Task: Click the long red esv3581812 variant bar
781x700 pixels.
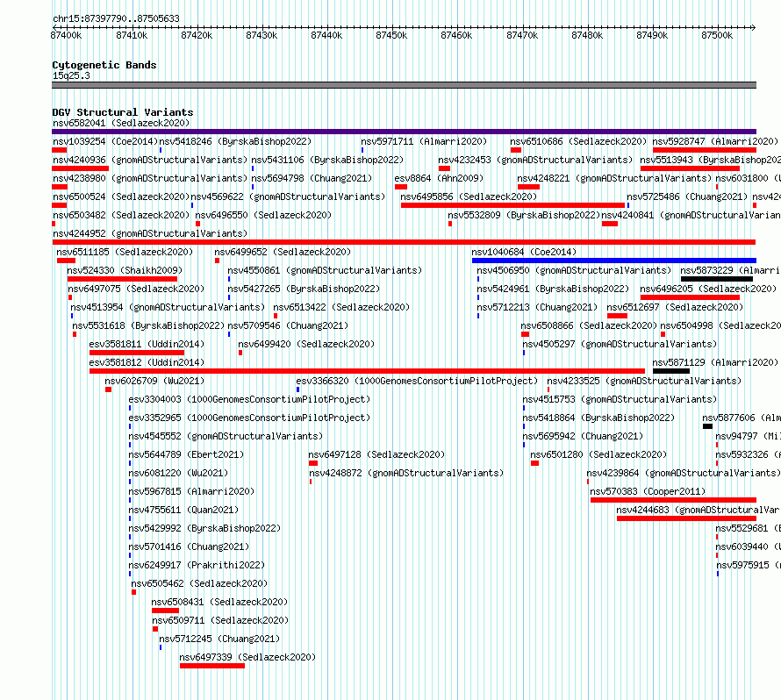Action: point(367,371)
